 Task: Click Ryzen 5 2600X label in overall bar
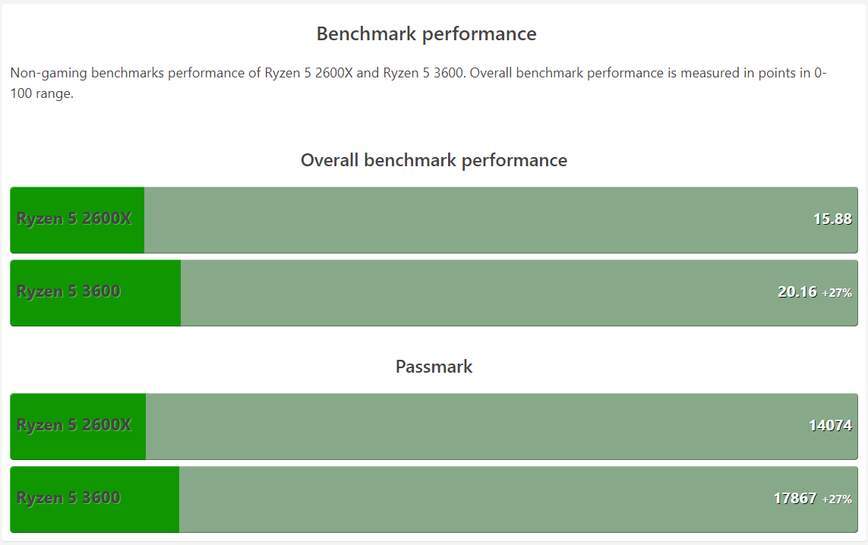click(73, 218)
